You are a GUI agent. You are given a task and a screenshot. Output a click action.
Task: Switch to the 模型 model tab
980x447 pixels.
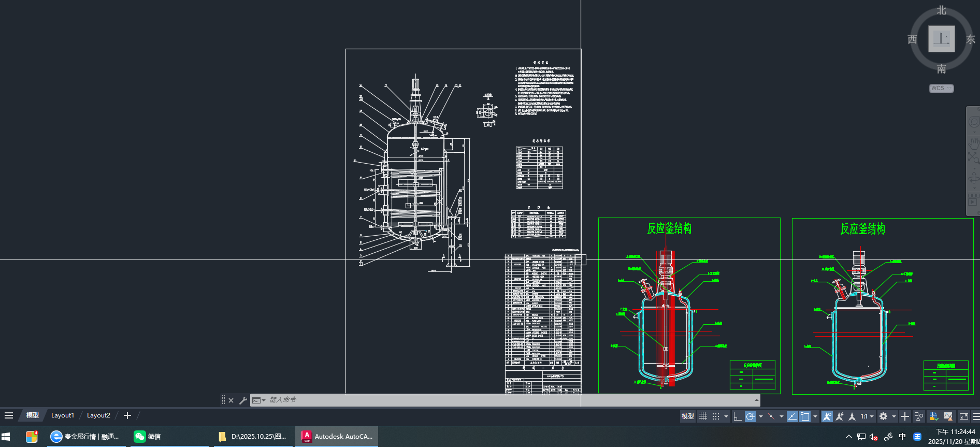(x=33, y=415)
